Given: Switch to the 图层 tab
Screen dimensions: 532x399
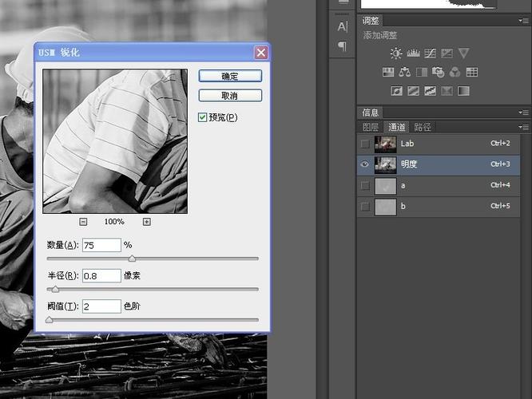Looking at the screenshot, I should (371, 127).
